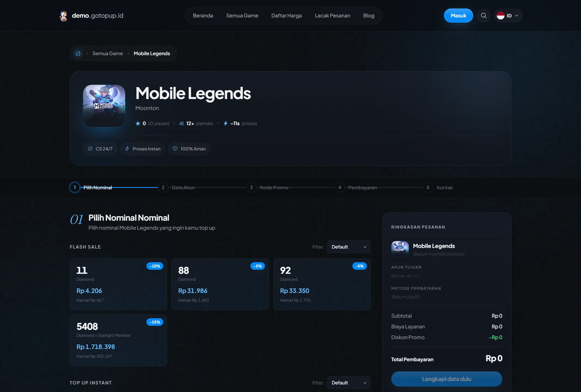Click the Rp 33.350 price
This screenshot has height=392, width=581.
tap(295, 291)
